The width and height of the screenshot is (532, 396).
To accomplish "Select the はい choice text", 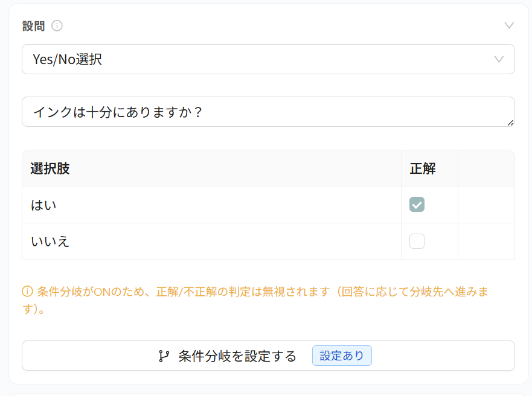I will click(43, 205).
